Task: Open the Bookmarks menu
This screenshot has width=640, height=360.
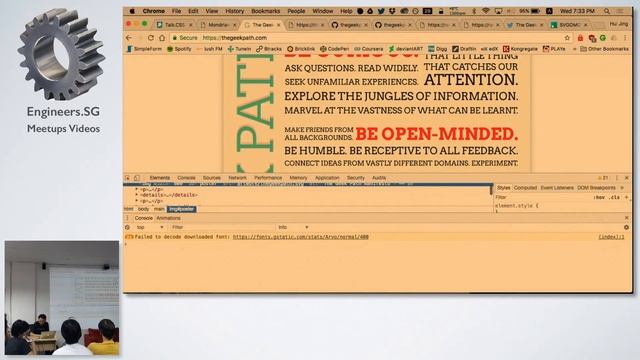Action: 266,11
